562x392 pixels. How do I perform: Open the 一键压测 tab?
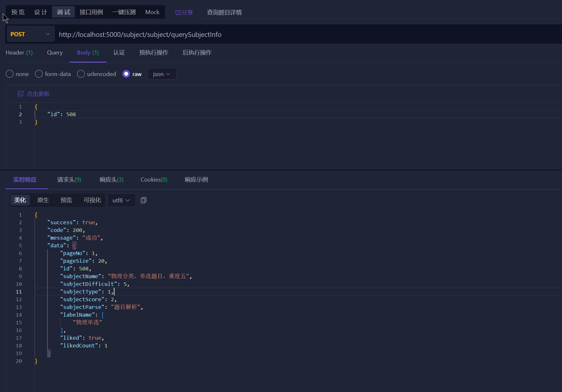click(124, 12)
